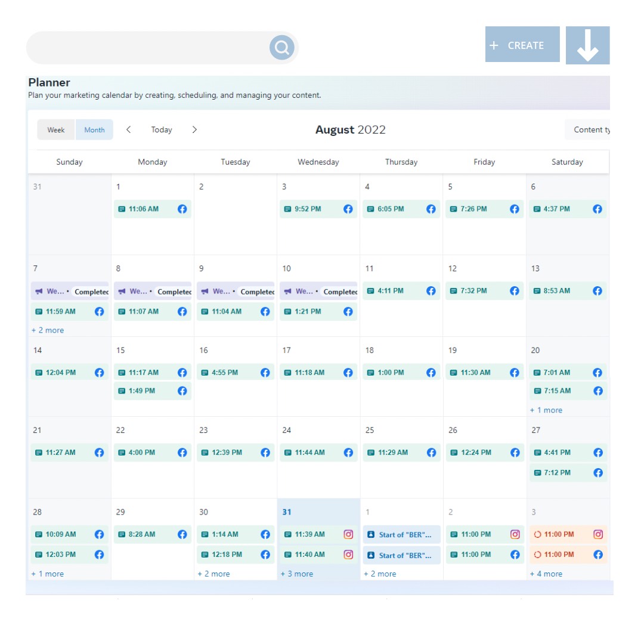Click Facebook icon on 8:53 AM post
This screenshot has width=644, height=644.
pyautogui.click(x=597, y=291)
